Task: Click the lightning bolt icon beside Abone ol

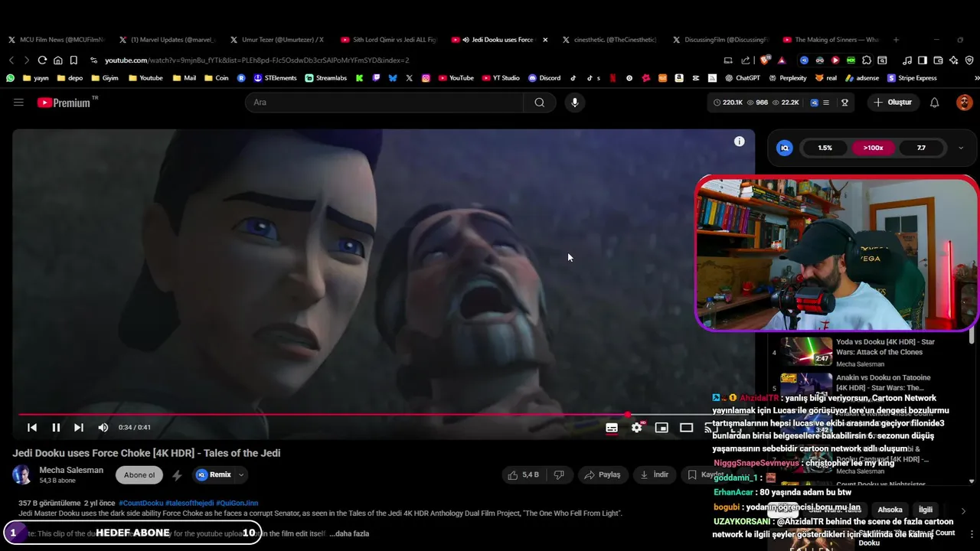Action: pos(177,475)
